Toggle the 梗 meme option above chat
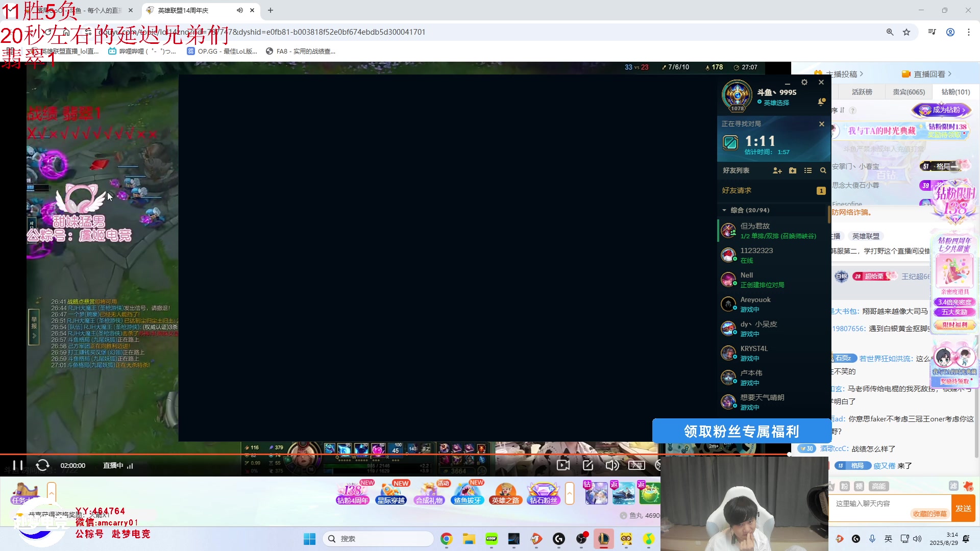 tap(859, 486)
